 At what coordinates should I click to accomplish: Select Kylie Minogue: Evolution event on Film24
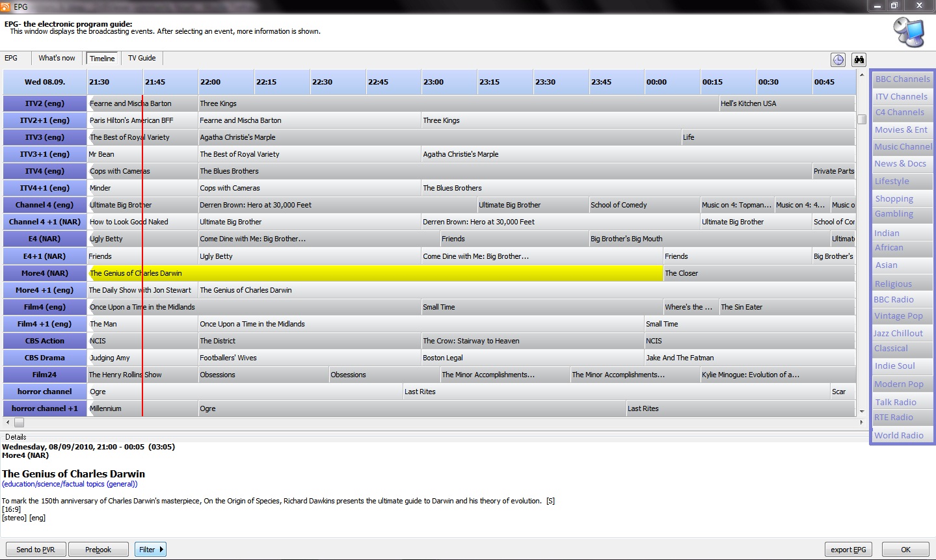(x=777, y=375)
